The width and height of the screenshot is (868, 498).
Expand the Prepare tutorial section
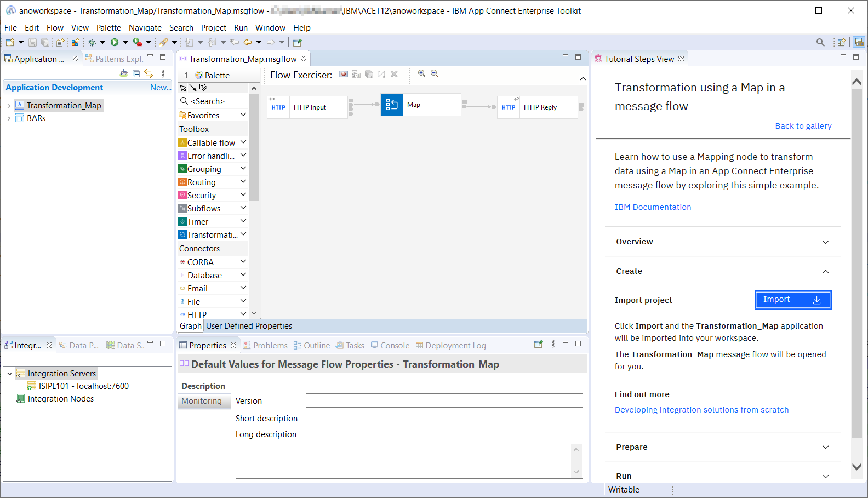click(825, 448)
